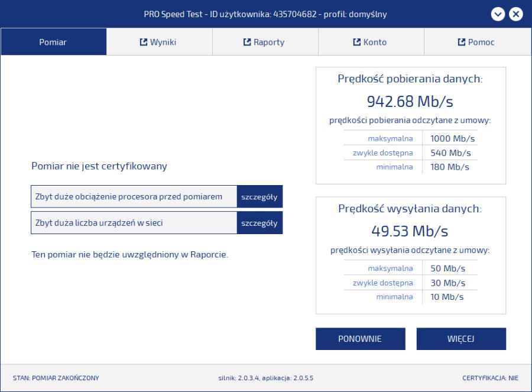
Task: Click the 'CERTYFIKACJA: NIE' status indicator
Action: click(490, 378)
